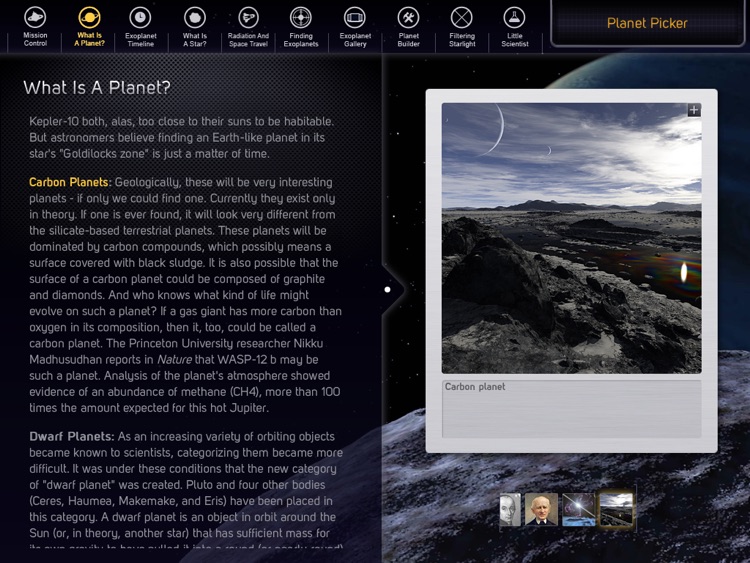Click the panel divider dot handle
This screenshot has width=750, height=563.
(x=387, y=289)
